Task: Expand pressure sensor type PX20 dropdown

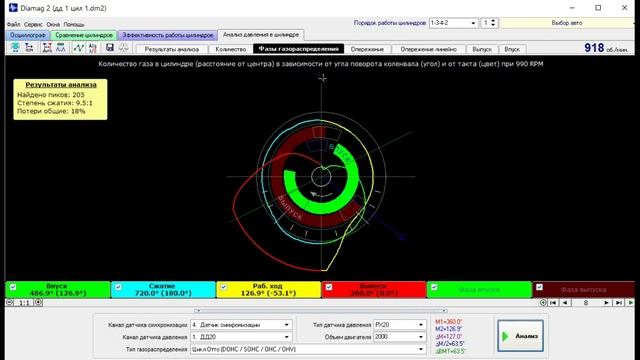Action: click(x=400, y=324)
